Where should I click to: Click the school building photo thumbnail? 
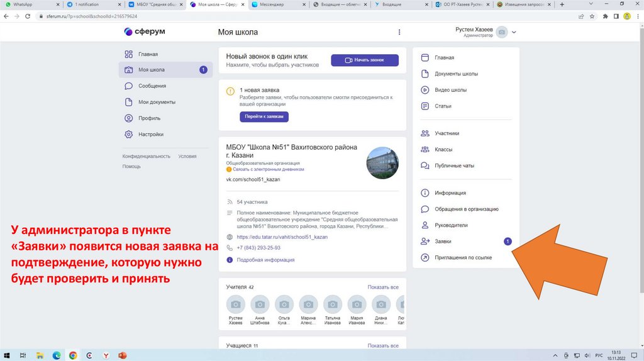[382, 163]
